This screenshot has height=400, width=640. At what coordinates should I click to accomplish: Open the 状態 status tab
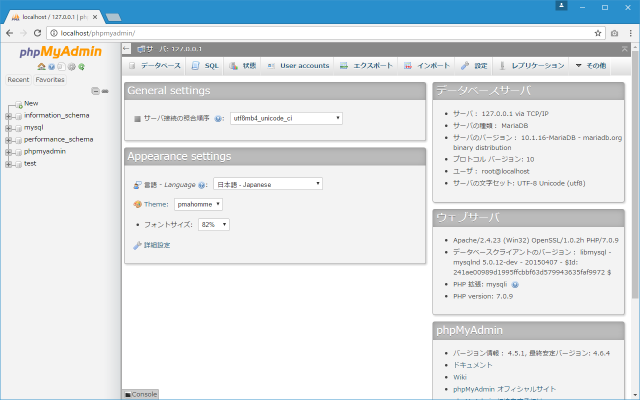[x=243, y=66]
